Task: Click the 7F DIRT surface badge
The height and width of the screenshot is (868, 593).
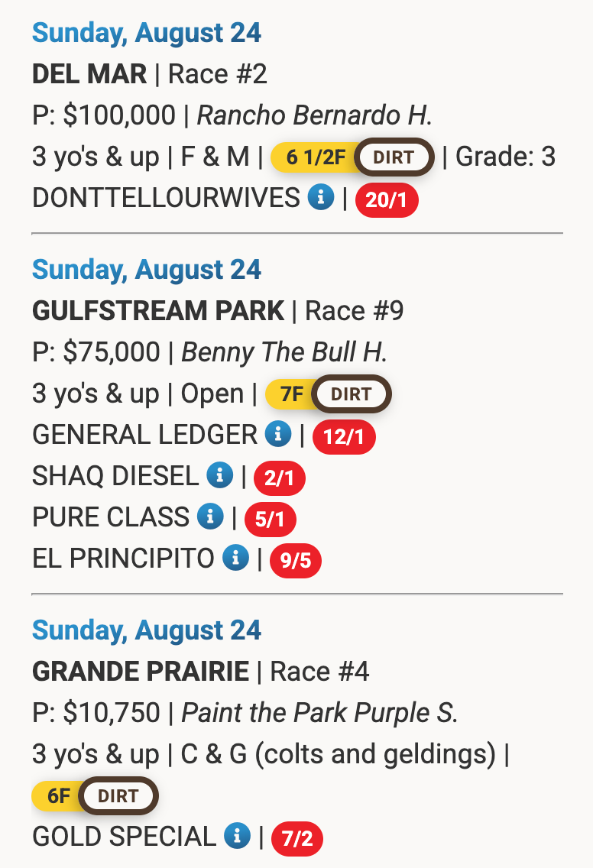Action: [351, 394]
